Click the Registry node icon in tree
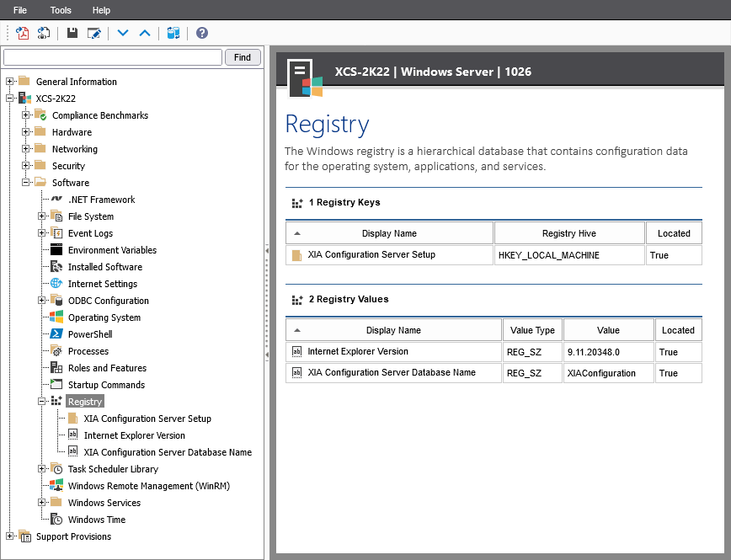The width and height of the screenshot is (731, 560). [x=56, y=401]
